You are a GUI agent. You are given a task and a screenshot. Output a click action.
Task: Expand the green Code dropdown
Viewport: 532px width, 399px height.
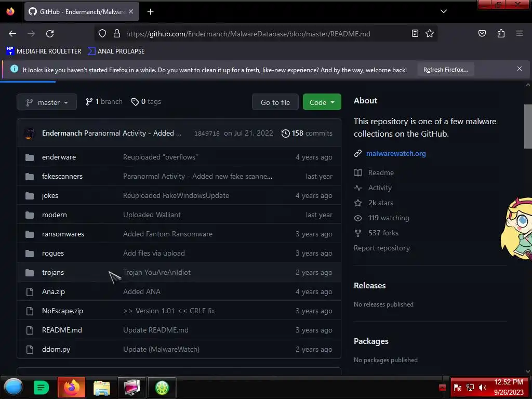click(x=322, y=102)
